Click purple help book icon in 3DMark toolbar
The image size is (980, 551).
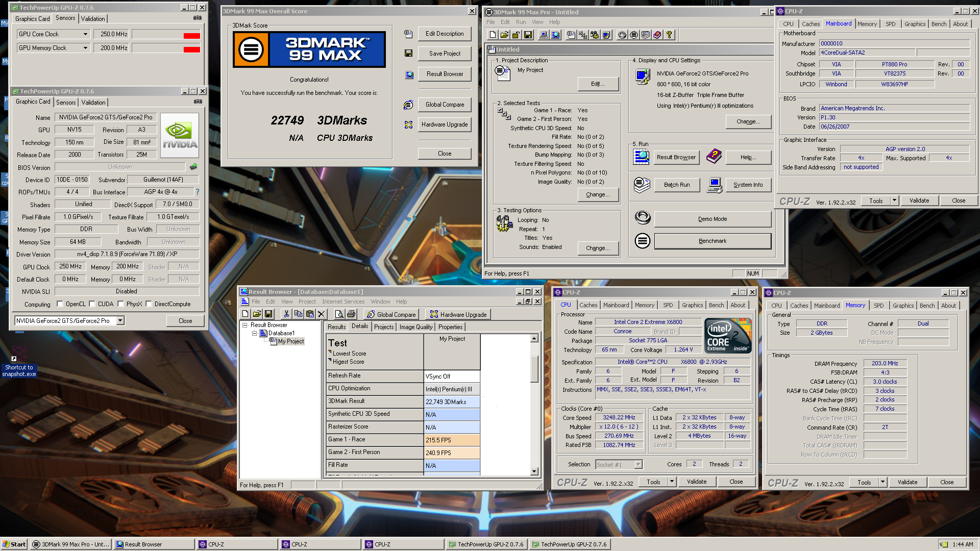tap(657, 35)
